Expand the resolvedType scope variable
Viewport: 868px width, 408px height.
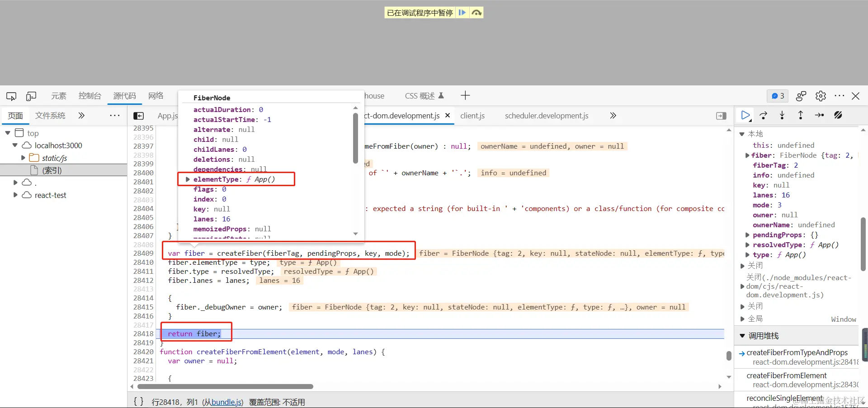pyautogui.click(x=747, y=245)
